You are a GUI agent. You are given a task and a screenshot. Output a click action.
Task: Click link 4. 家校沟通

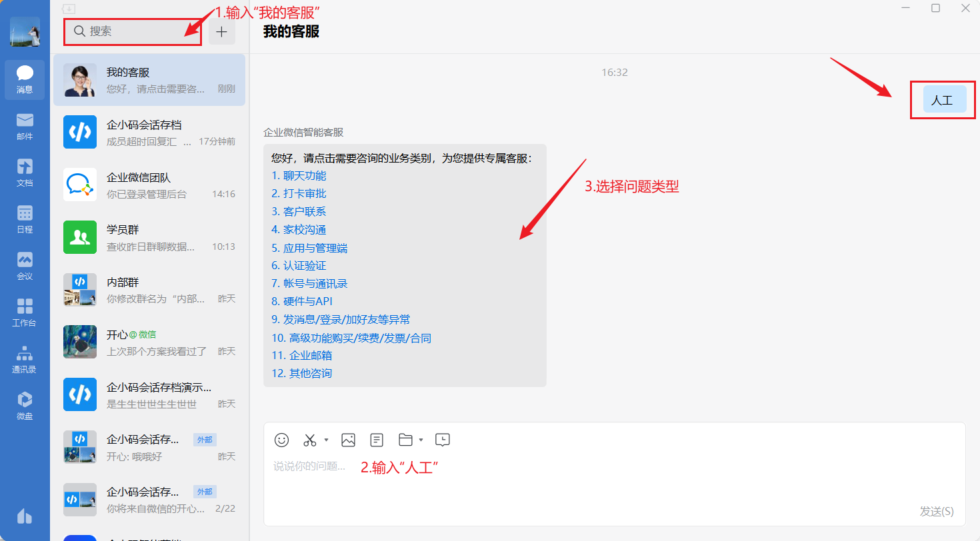tap(299, 230)
